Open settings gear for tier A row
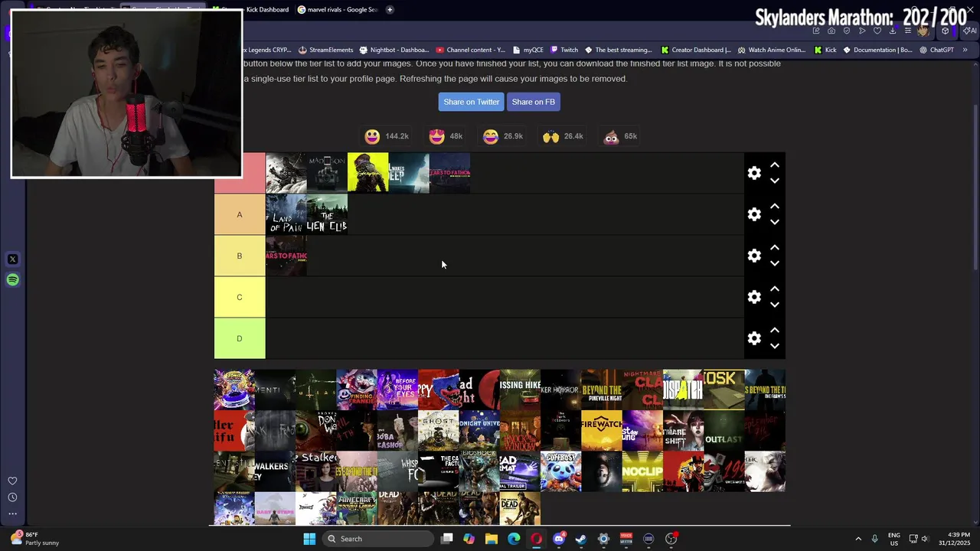The image size is (980, 551). click(x=754, y=214)
